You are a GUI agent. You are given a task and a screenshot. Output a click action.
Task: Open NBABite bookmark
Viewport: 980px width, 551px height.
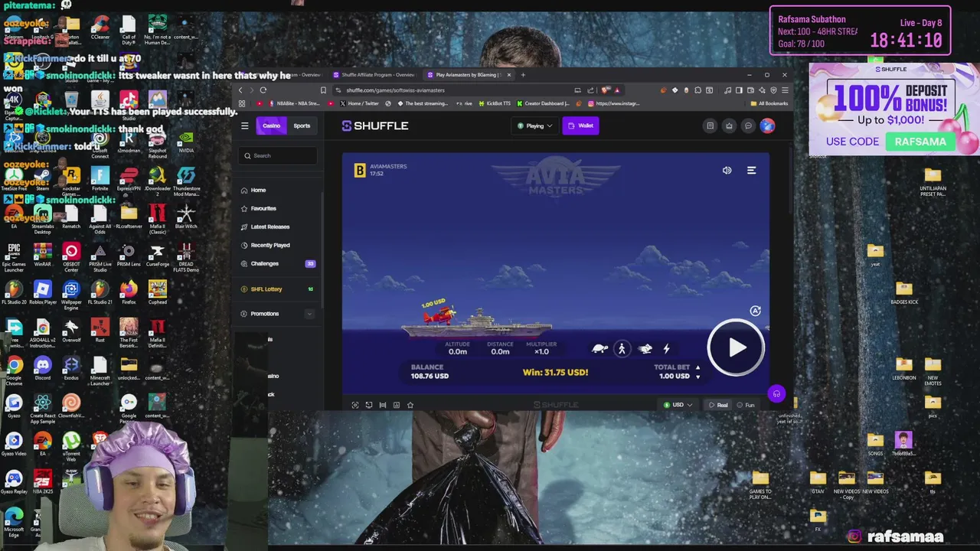click(294, 103)
